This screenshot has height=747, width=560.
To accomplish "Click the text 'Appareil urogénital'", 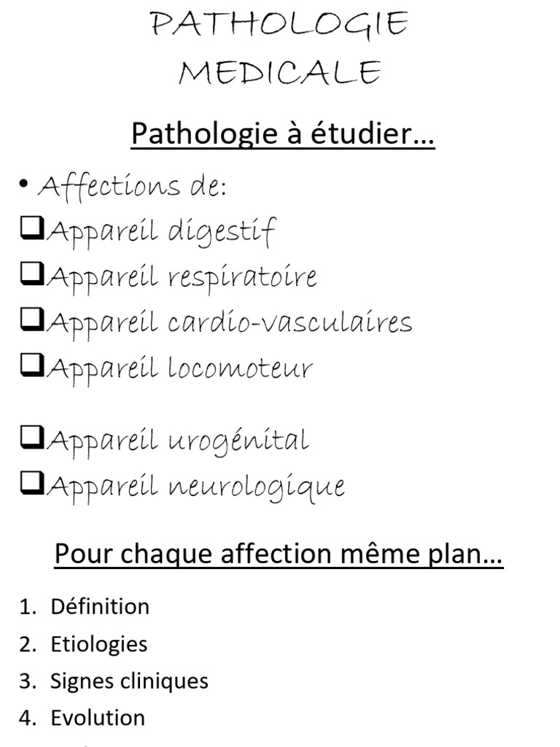I will tap(177, 441).
